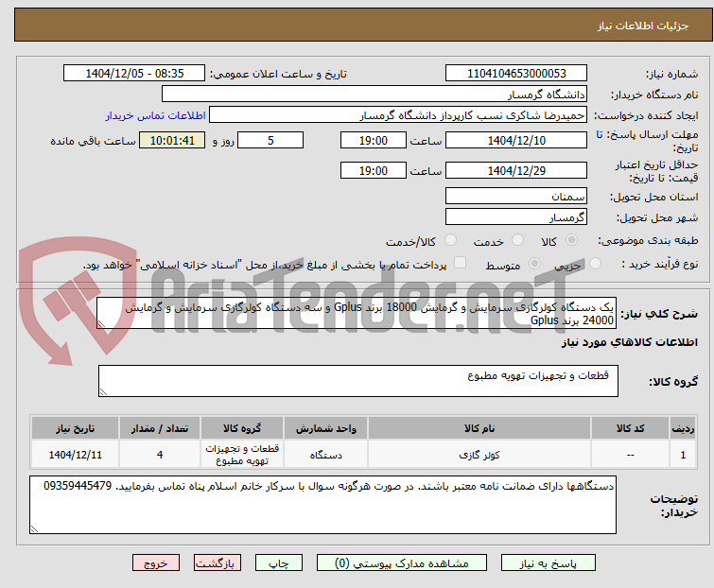
Task: Select the جزیی purchase type radio
Action: pos(595,264)
